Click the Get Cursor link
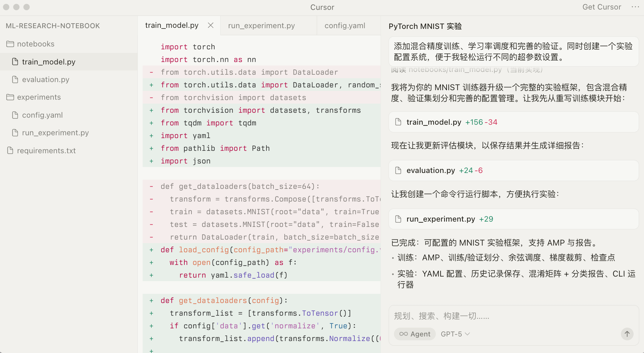This screenshot has height=353, width=644. [602, 7]
